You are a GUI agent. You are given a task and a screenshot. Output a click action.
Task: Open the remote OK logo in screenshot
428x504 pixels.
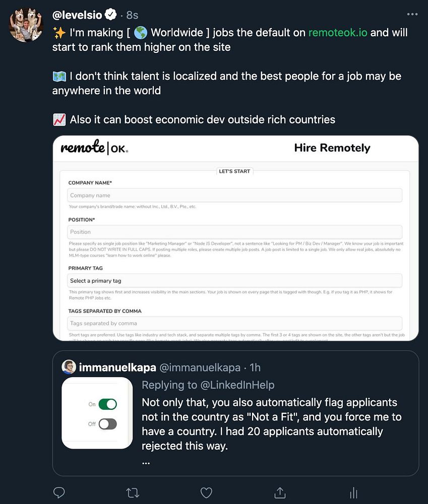94,148
